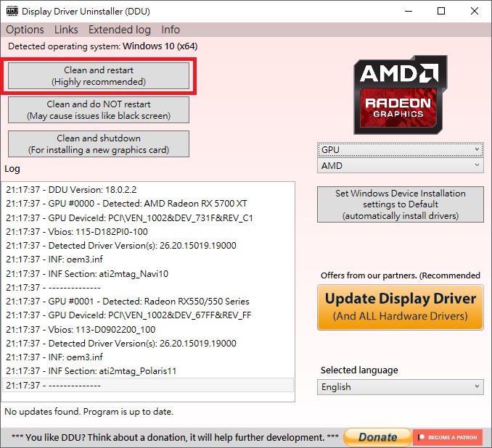Open the Links menu
Screen dimensions: 492x448
point(66,30)
